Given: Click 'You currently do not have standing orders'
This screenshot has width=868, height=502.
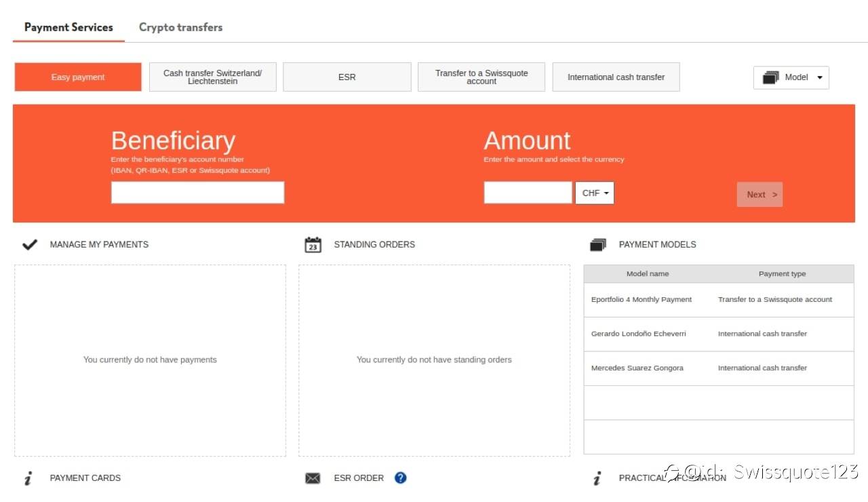Looking at the screenshot, I should click(434, 360).
